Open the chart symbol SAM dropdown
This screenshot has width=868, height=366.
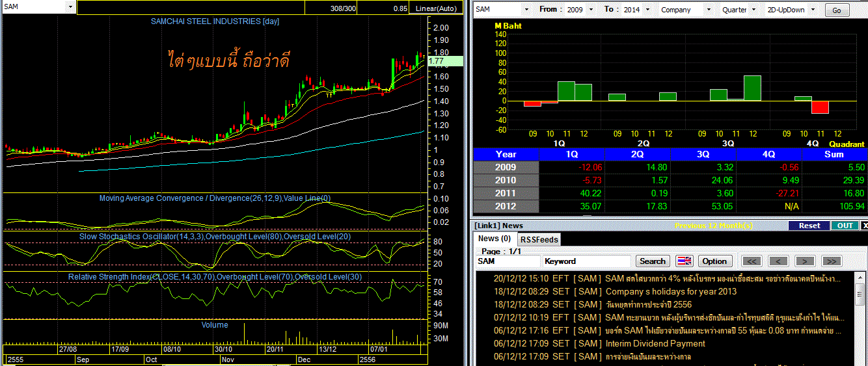pos(70,7)
